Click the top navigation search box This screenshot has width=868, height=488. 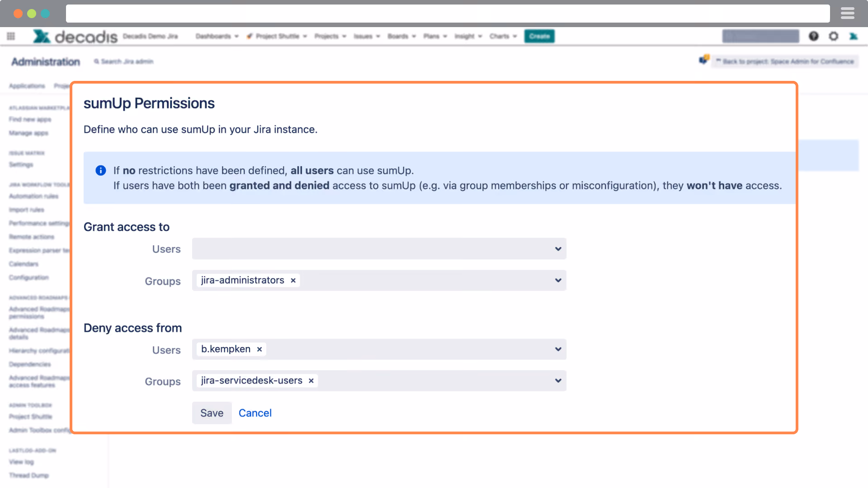760,36
